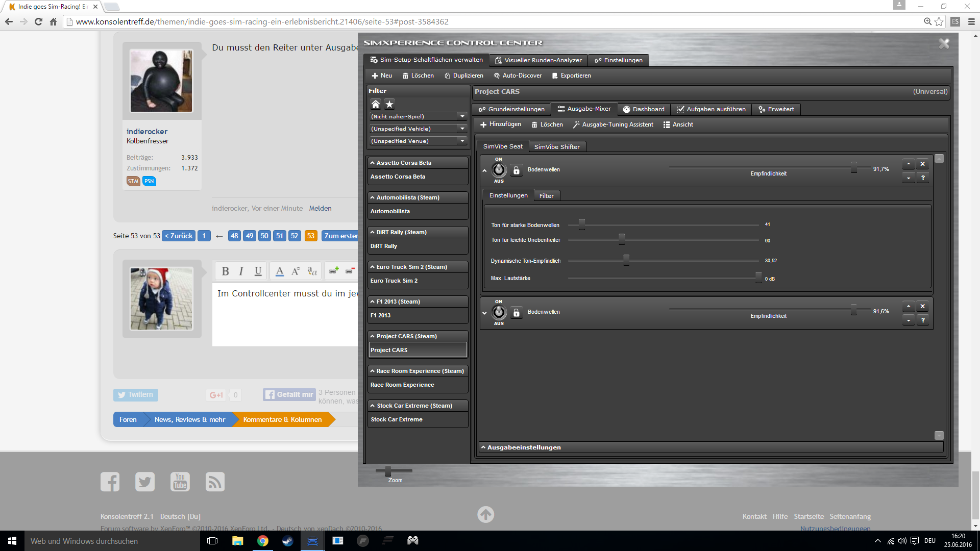Screen dimensions: 980x551
Task: Click the scroll-to-top arrow icon
Action: 485,514
